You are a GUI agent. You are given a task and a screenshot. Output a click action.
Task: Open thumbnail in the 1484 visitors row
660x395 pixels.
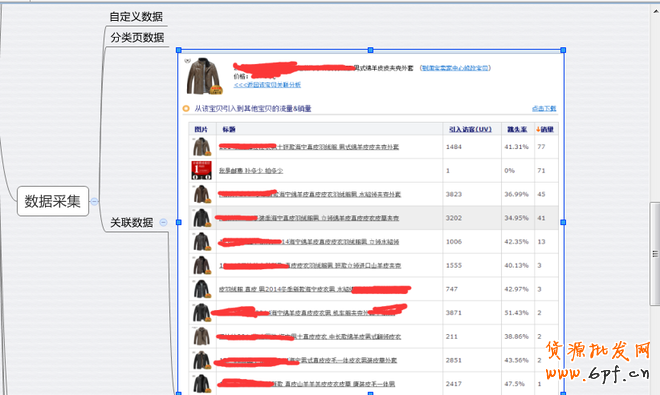coord(202,147)
